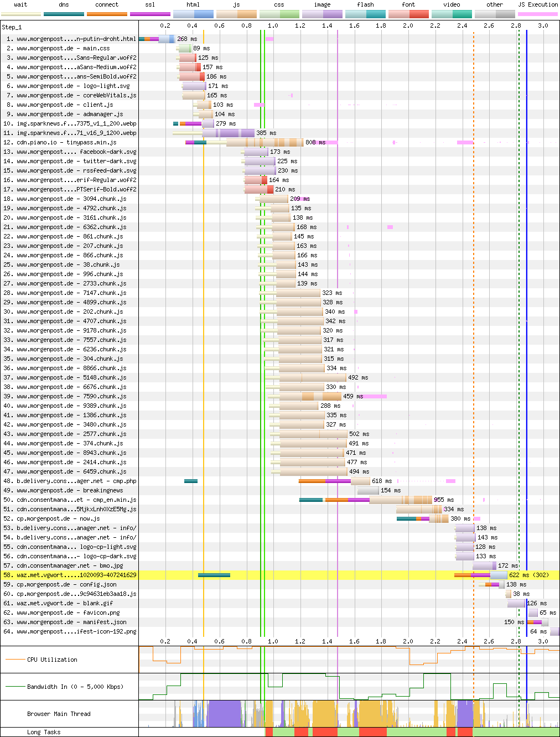Open request 62 favicon.png label
The width and height of the screenshot is (560, 737).
click(70, 613)
